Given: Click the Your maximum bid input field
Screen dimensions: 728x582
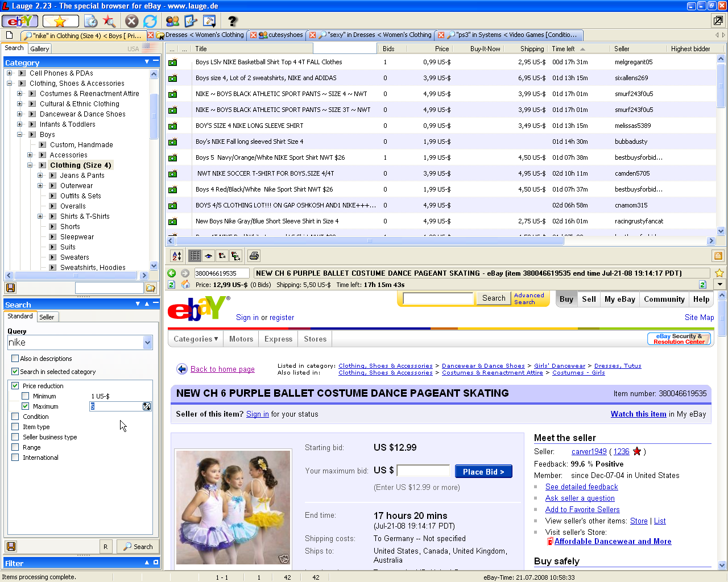Looking at the screenshot, I should pyautogui.click(x=424, y=471).
